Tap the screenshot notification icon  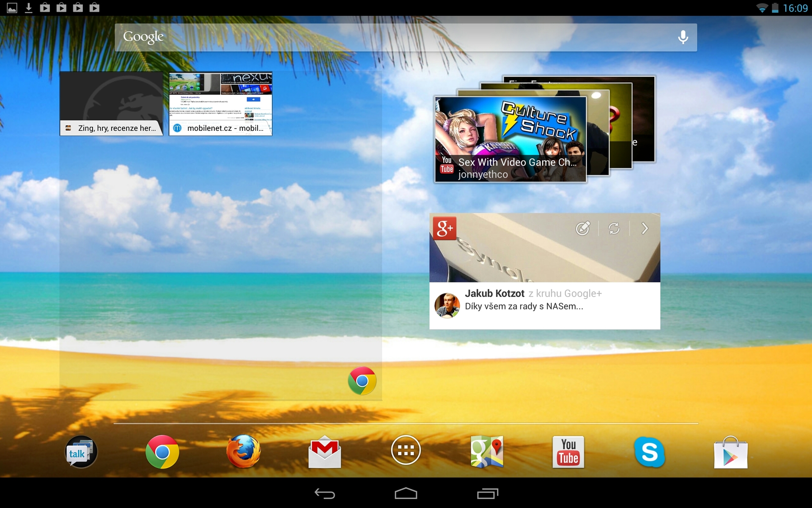12,8
